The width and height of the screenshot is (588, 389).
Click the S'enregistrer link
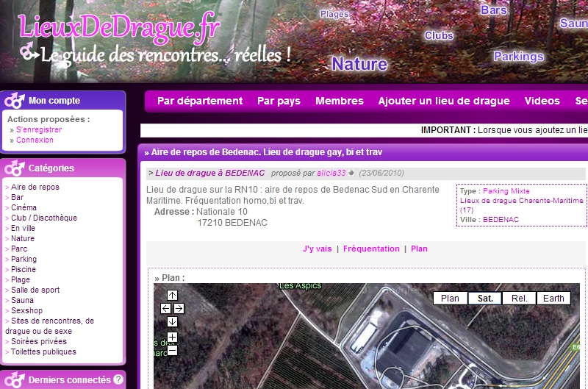(39, 129)
